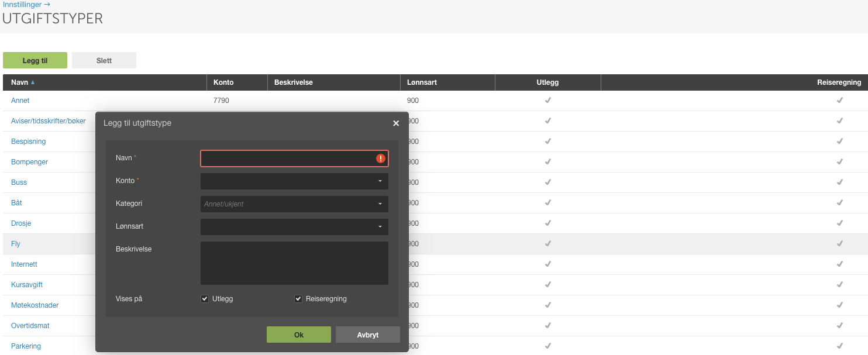Screen dimensions: 868x355
Task: Click Reiseregning checkmark in Overtidsmat row
Action: click(839, 326)
